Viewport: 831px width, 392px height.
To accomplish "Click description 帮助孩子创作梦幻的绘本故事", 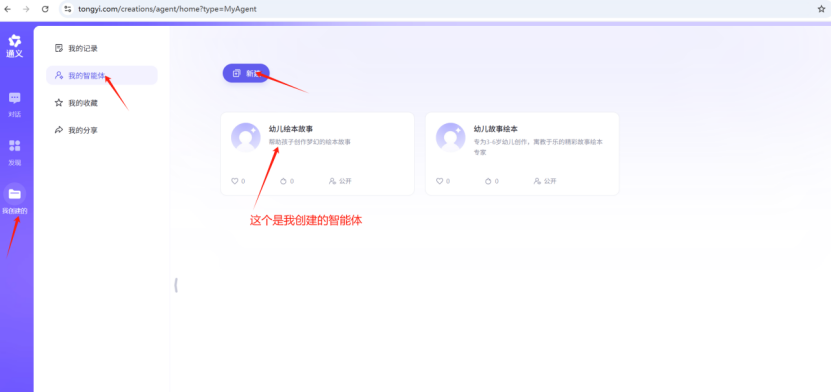I will (x=310, y=142).
